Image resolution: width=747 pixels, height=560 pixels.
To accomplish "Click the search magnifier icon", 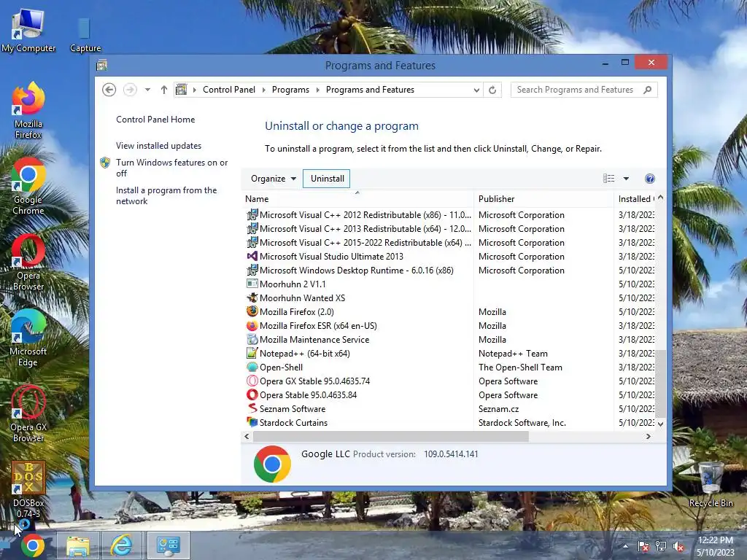I will click(x=647, y=90).
